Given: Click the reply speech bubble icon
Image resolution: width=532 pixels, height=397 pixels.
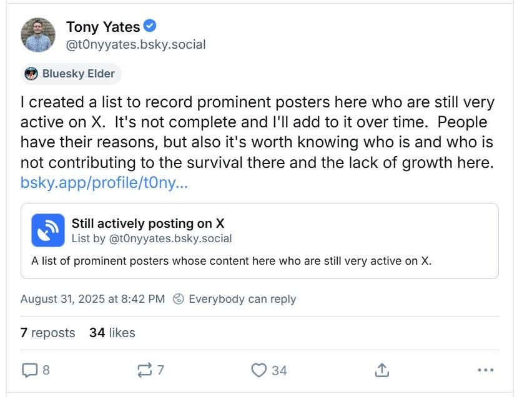Looking at the screenshot, I should pos(30,370).
